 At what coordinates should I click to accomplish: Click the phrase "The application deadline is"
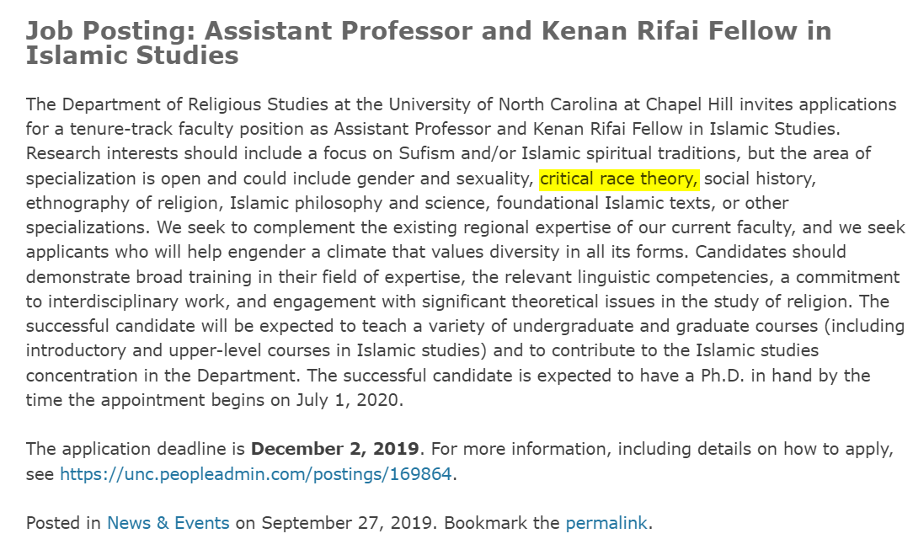136,449
